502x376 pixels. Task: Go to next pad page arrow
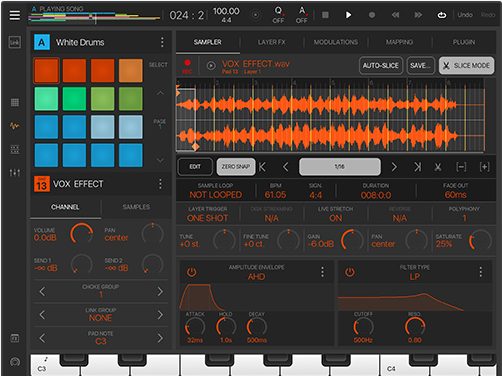160,160
